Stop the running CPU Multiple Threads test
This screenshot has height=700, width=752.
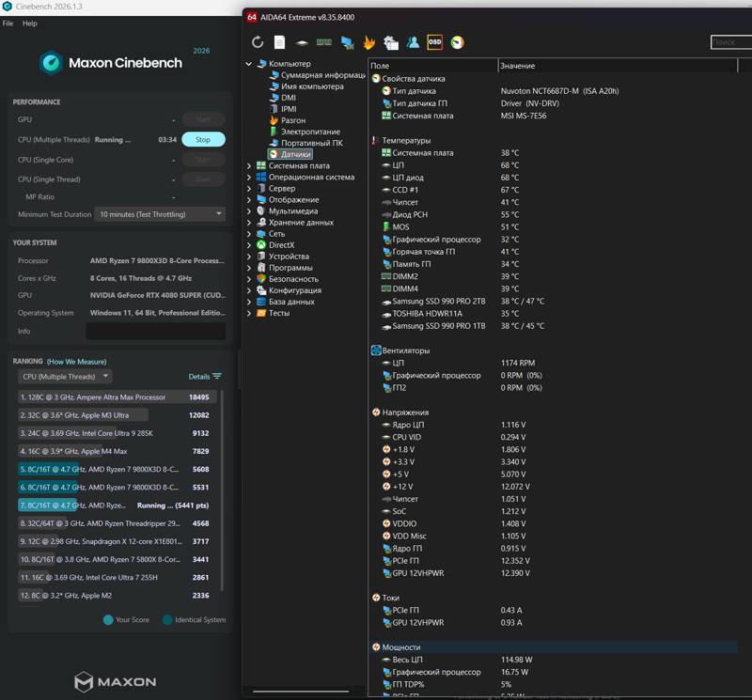tap(203, 139)
